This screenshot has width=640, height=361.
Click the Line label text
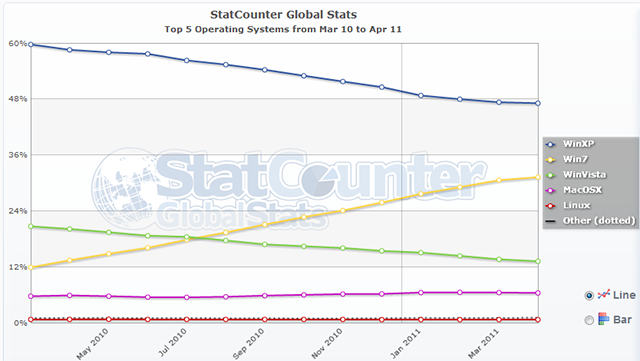coord(624,295)
